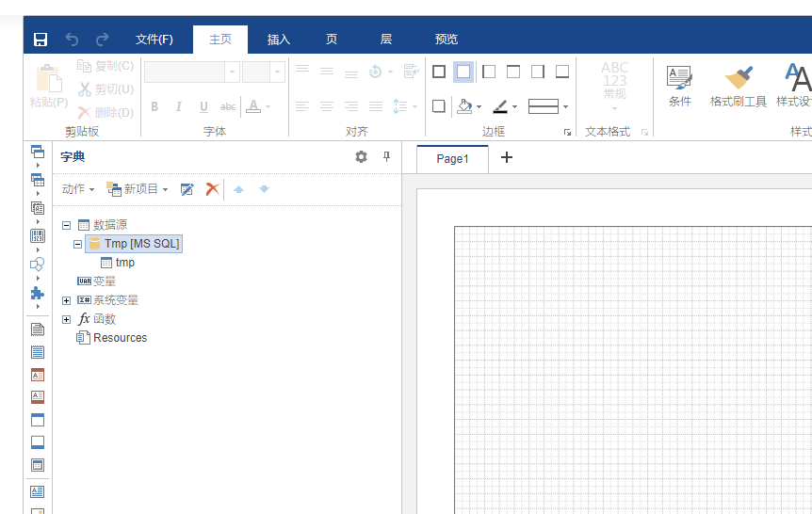Collapse the 数据源 tree node
Viewport: 812px width, 514px height.
66,225
